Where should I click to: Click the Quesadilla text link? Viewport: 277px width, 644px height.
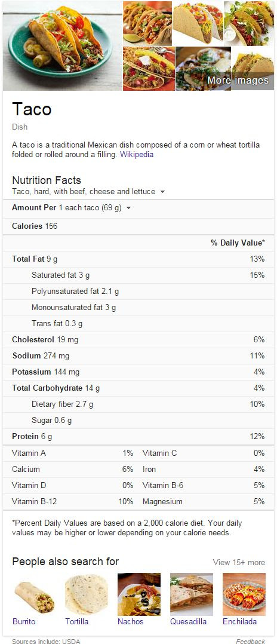(189, 621)
